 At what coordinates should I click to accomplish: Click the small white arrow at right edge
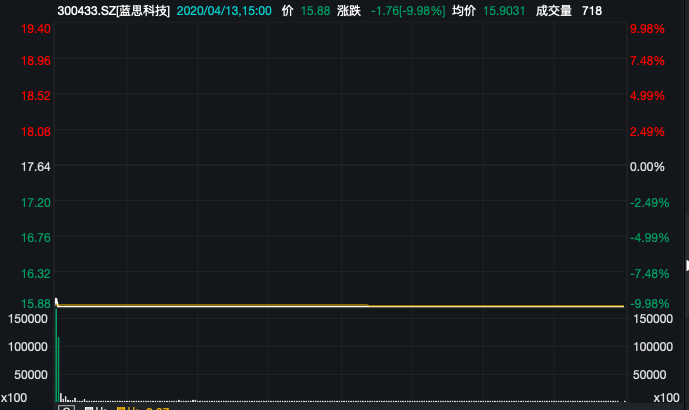click(x=687, y=265)
